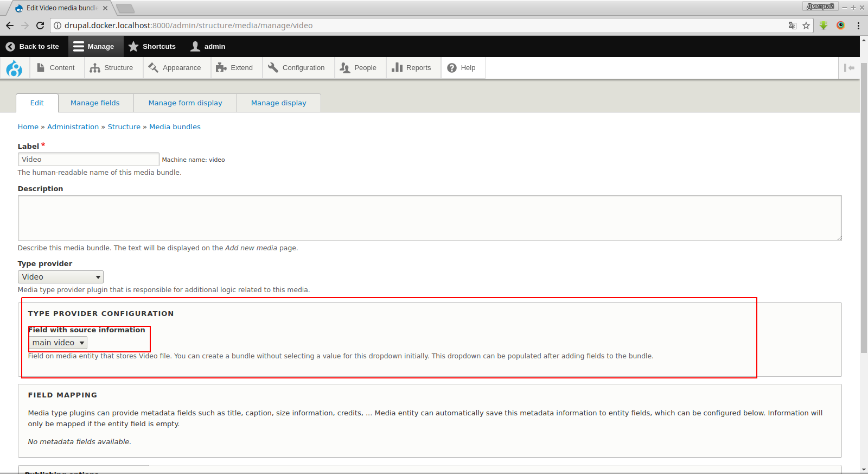Image resolution: width=868 pixels, height=474 pixels.
Task: Open the Manage form display tab
Action: click(x=185, y=103)
